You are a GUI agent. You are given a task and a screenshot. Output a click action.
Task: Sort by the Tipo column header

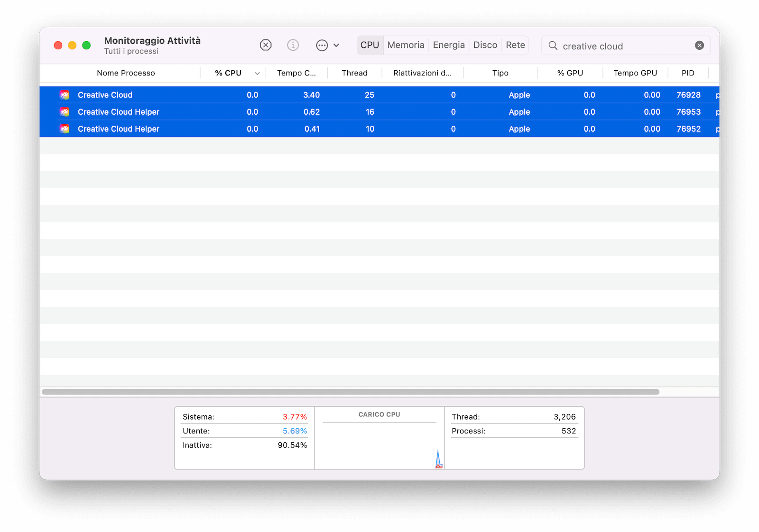500,73
